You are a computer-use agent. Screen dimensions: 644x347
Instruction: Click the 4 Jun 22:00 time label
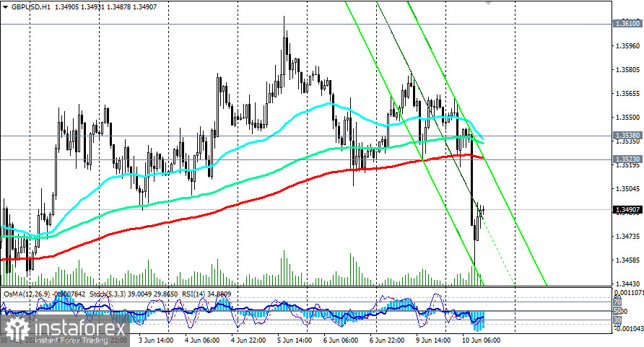click(248, 341)
